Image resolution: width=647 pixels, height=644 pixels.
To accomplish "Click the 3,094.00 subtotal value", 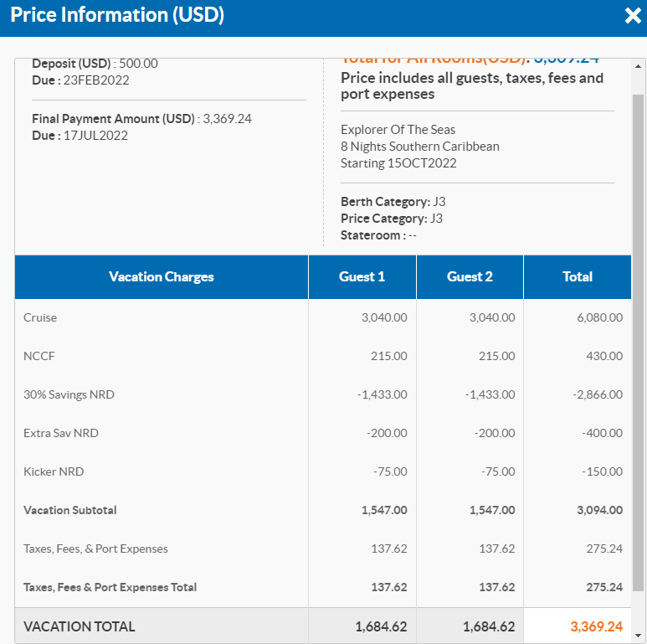I will pos(599,510).
